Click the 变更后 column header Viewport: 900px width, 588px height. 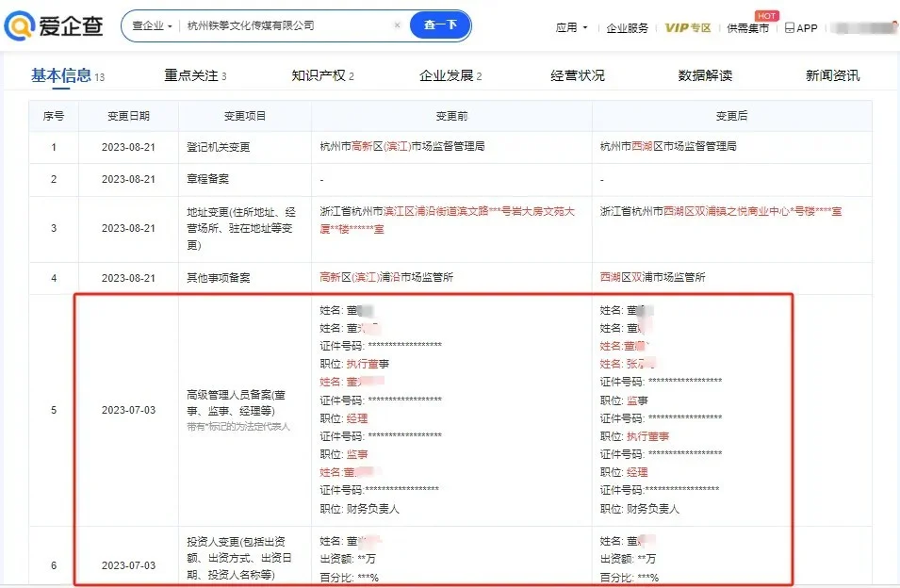tap(732, 116)
